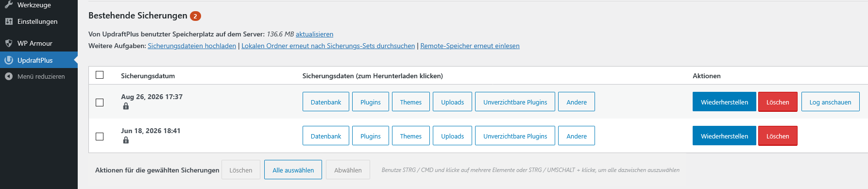Download Uploads from Aug 26 backup
Screen dimensions: 868x189
pos(452,102)
